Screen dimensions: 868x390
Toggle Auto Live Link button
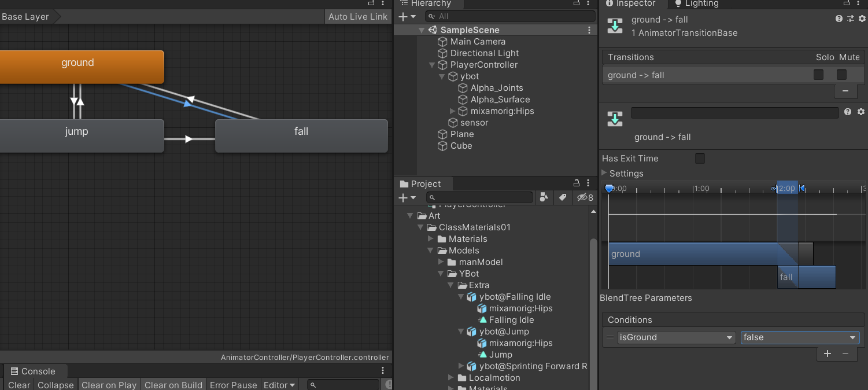357,16
